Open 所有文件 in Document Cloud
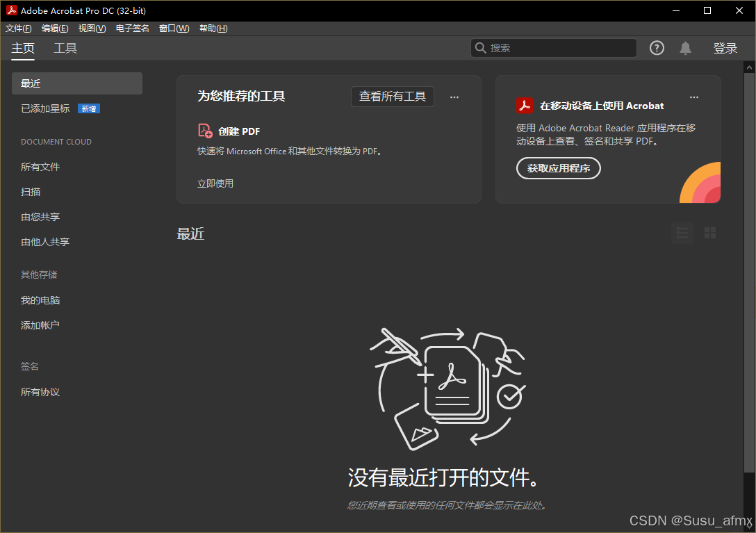 pos(40,167)
